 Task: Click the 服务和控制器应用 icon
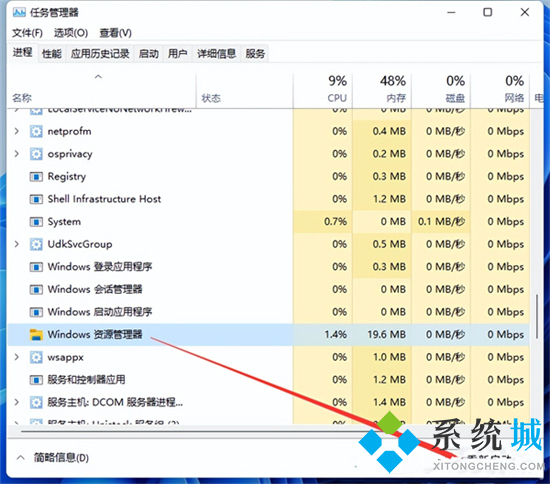(x=36, y=380)
